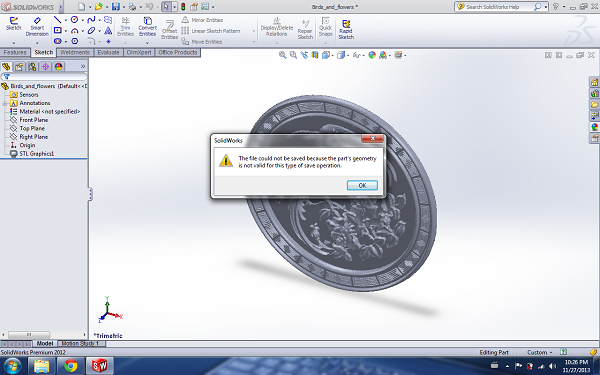The width and height of the screenshot is (600, 375).
Task: Click OK in the SolidWorks warning dialog
Action: 362,185
